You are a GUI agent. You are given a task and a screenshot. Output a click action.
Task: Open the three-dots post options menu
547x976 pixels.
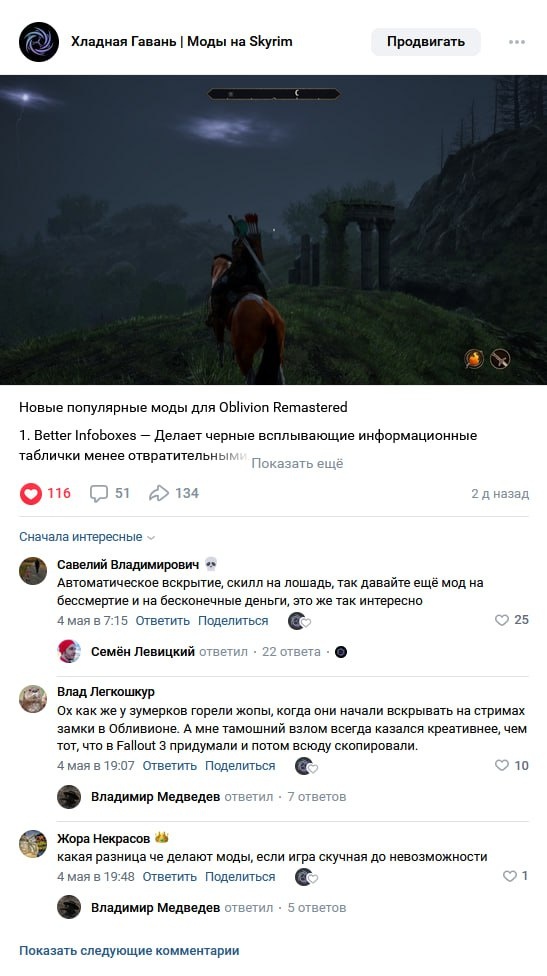517,42
